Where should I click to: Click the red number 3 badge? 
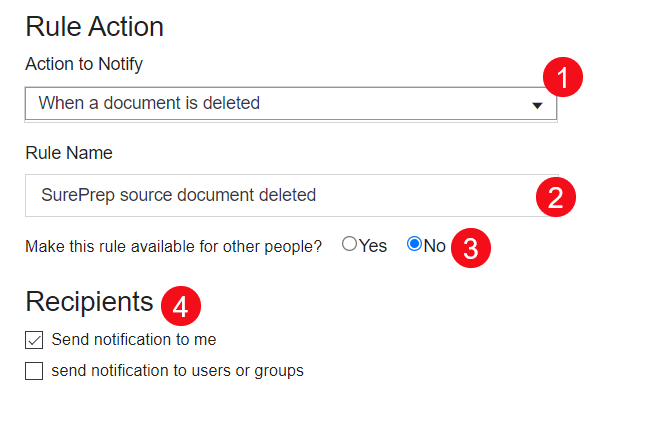[470, 248]
